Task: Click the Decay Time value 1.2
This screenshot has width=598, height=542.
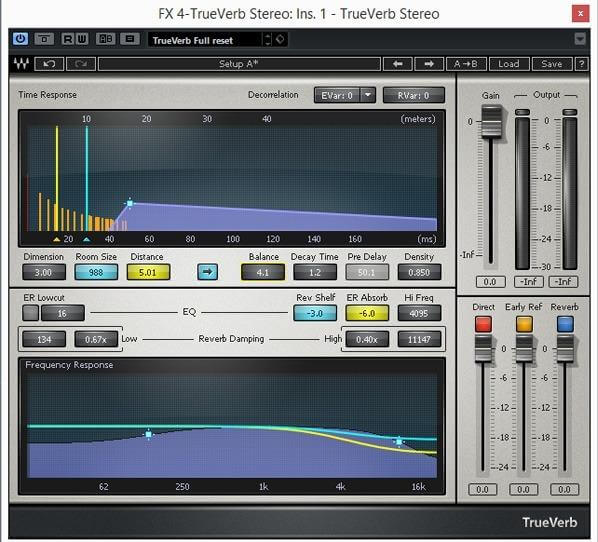Action: 315,272
